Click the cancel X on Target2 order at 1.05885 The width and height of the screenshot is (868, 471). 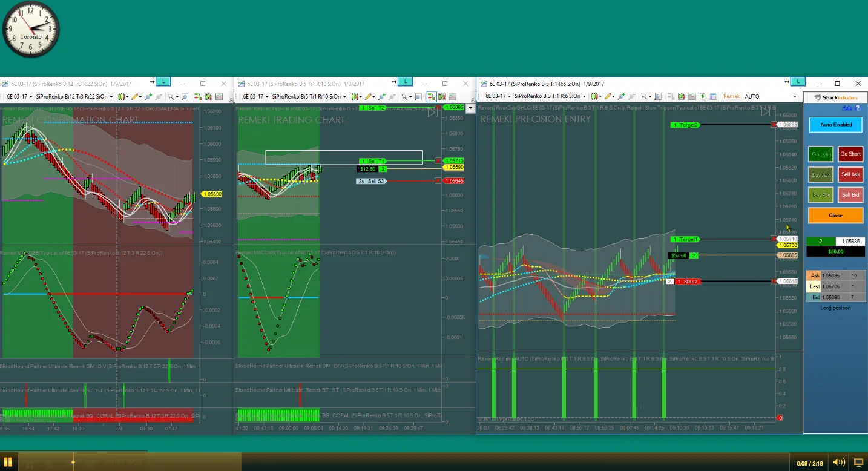pos(774,125)
